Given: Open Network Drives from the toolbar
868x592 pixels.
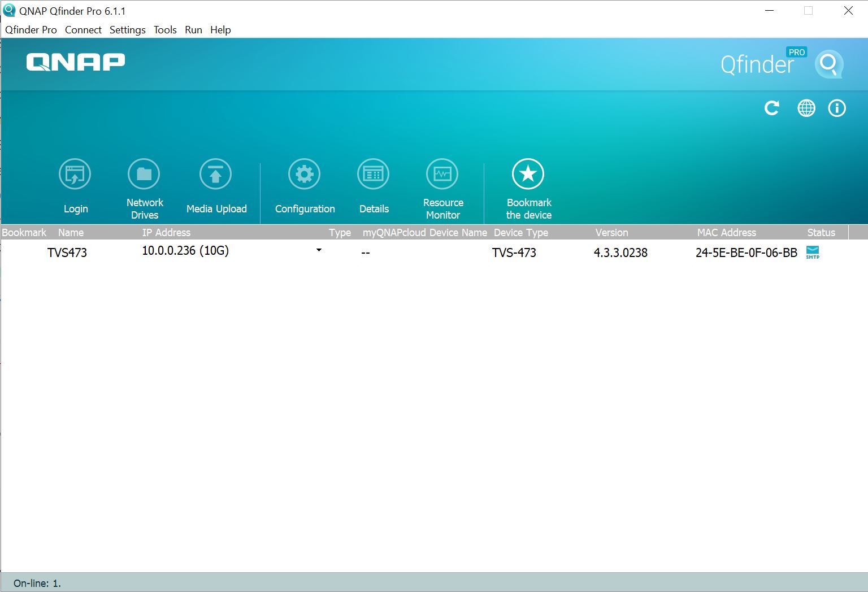Looking at the screenshot, I should pyautogui.click(x=144, y=175).
